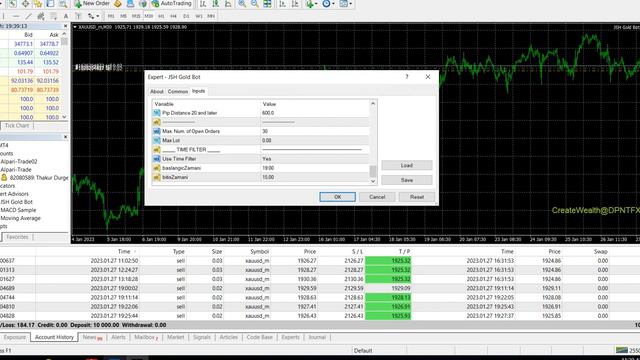Switch timeframe to M1
This screenshot has width=640, height=360.
point(111,16)
